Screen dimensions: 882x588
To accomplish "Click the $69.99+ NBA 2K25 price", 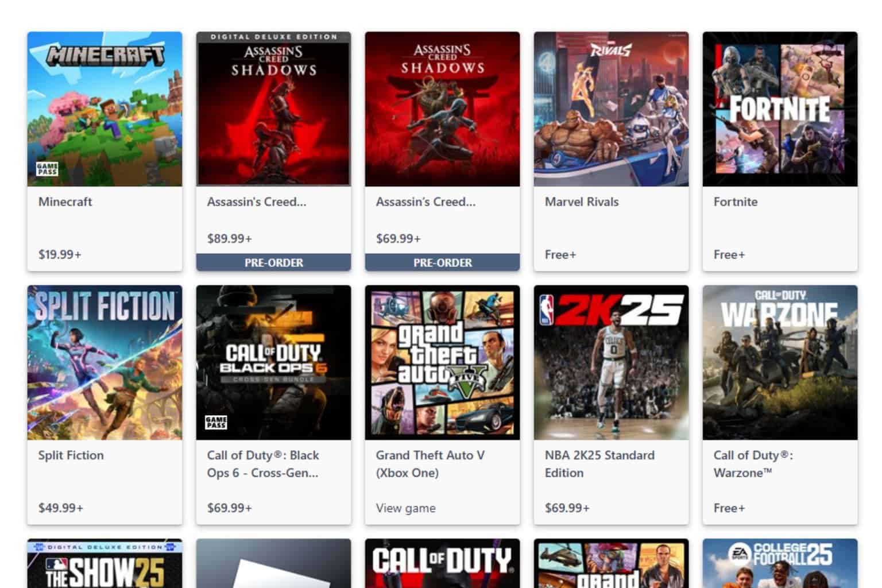I will [x=567, y=508].
